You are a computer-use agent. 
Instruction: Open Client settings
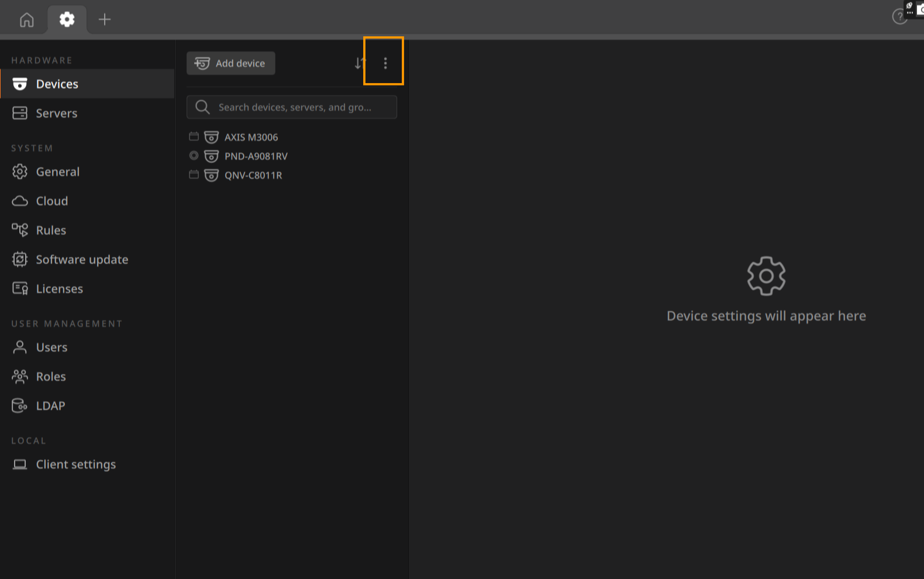tap(87, 464)
